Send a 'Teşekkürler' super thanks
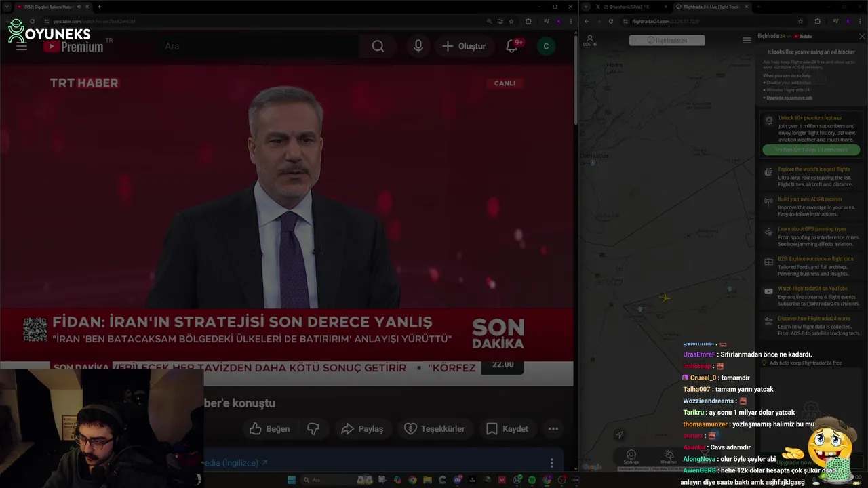Viewport: 868px width, 488px height. pyautogui.click(x=435, y=428)
